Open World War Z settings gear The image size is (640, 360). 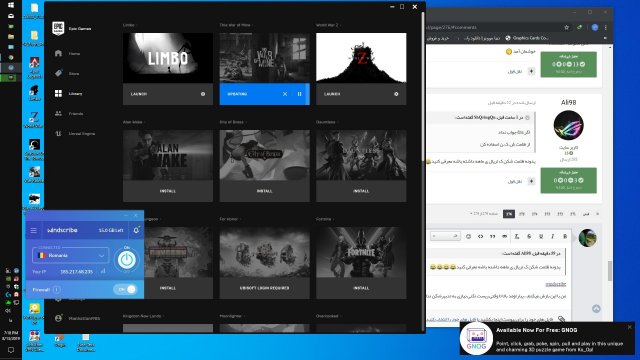click(396, 94)
